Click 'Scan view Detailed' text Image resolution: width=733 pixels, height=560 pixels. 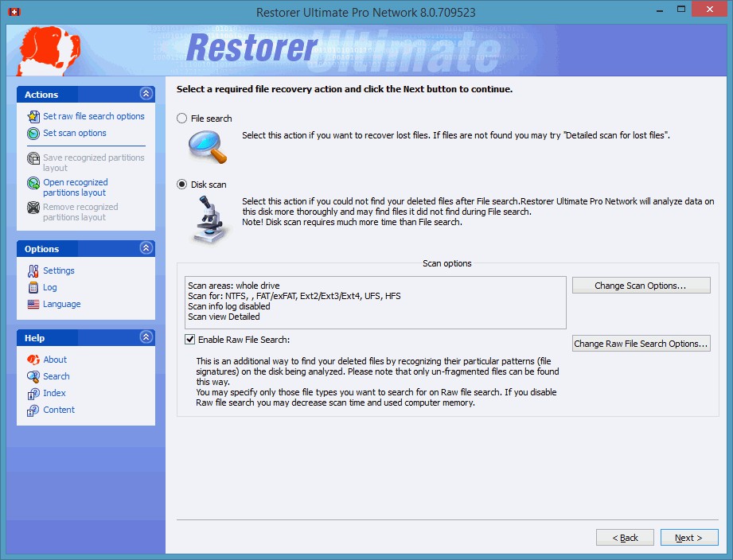224,317
